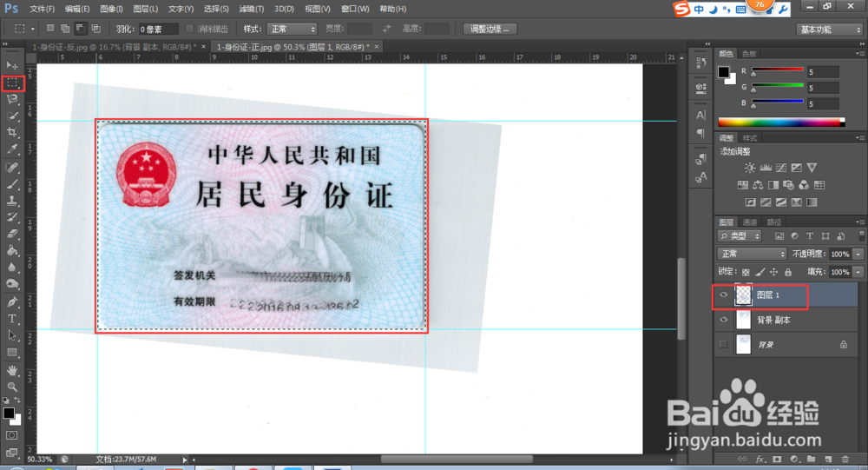868x470 pixels.
Task: Open the 滤镜(T) menu
Action: (252, 9)
